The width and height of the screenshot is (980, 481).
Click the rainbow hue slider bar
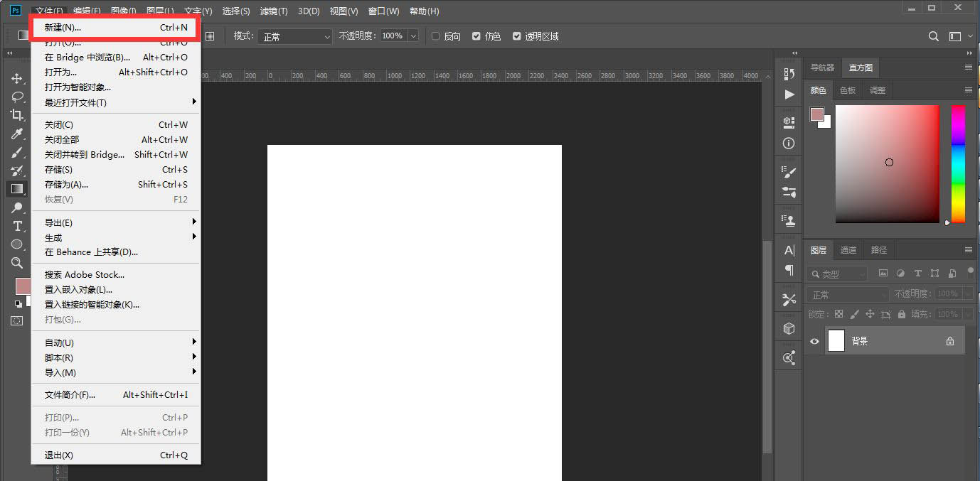point(958,164)
